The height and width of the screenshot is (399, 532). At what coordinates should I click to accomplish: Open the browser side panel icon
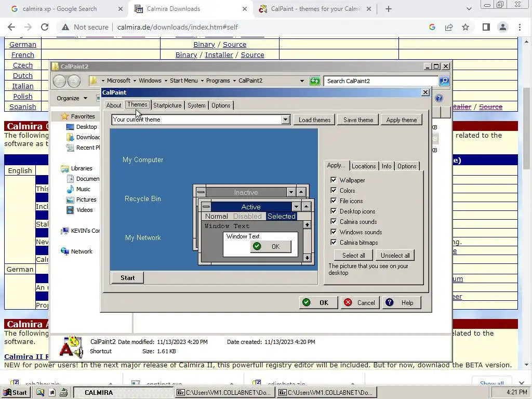point(486,27)
